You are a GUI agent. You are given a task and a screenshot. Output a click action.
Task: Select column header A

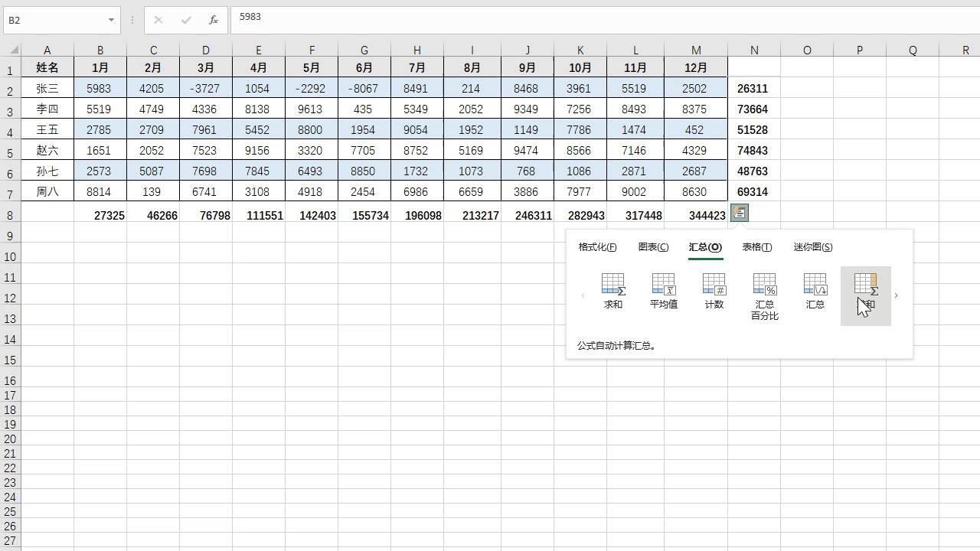click(47, 51)
